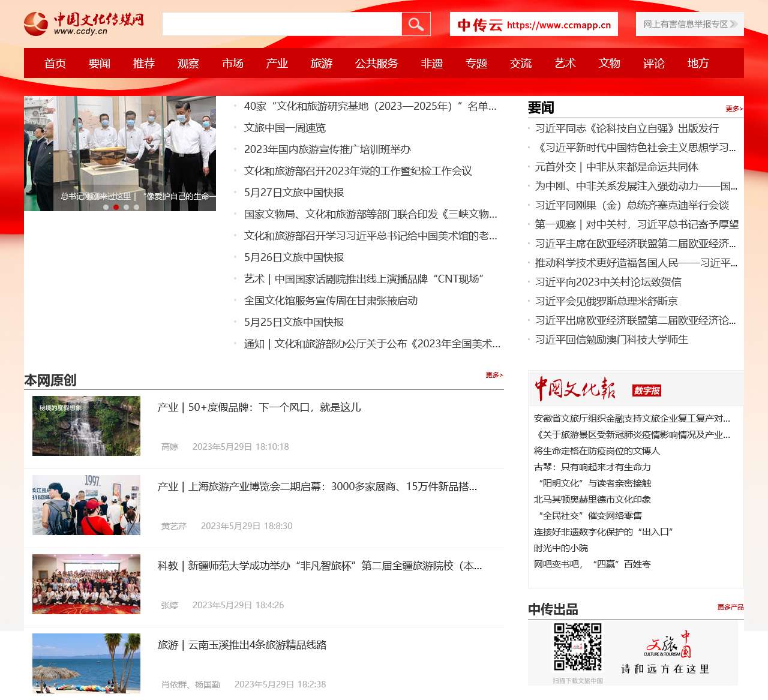The image size is (768, 700).
Task: Open the waterfall thumbnail article
Action: [x=86, y=426]
